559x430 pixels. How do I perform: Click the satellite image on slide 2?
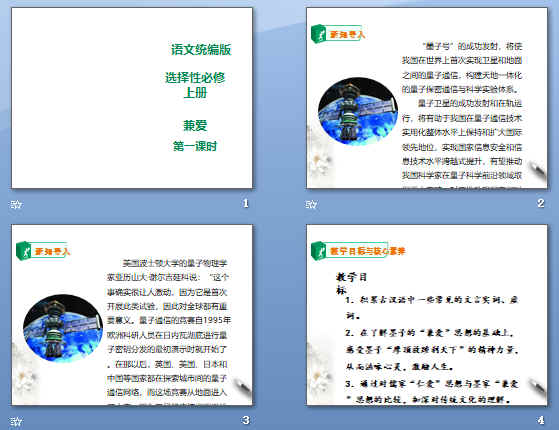coord(358,111)
